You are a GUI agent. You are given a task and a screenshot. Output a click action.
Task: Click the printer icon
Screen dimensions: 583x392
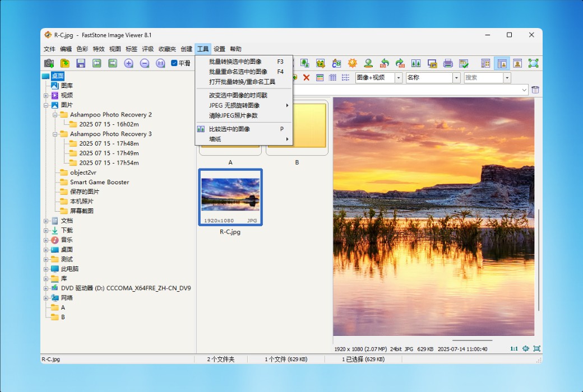pos(448,63)
